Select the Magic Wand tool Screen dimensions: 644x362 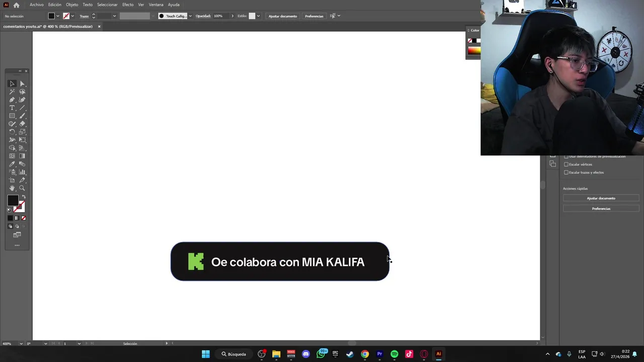point(12,92)
